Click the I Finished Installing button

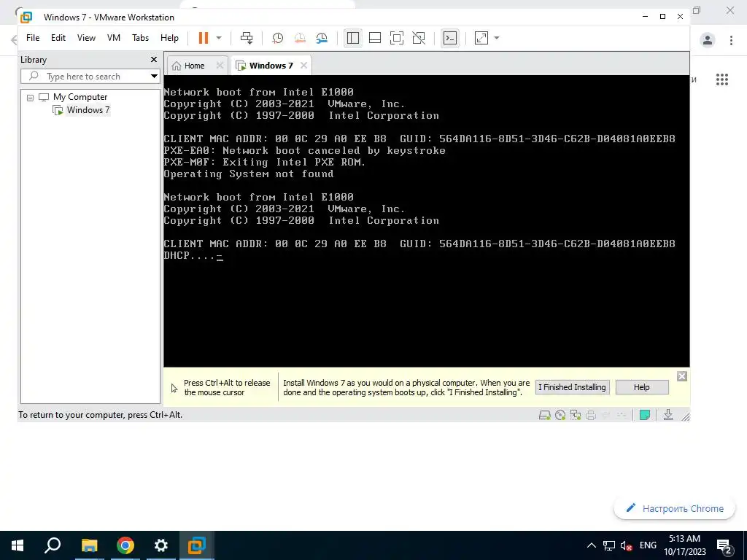click(x=572, y=387)
